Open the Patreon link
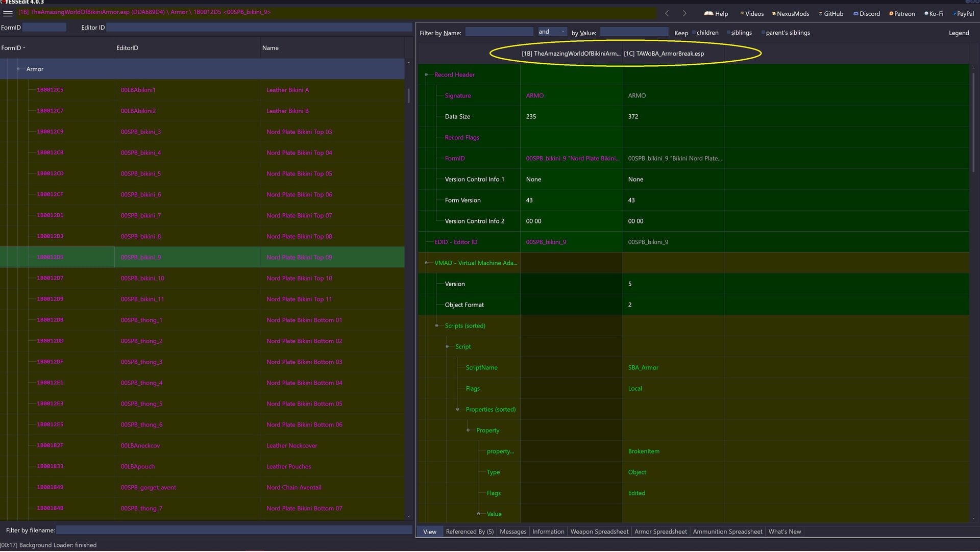This screenshot has height=552, width=980. pos(902,14)
